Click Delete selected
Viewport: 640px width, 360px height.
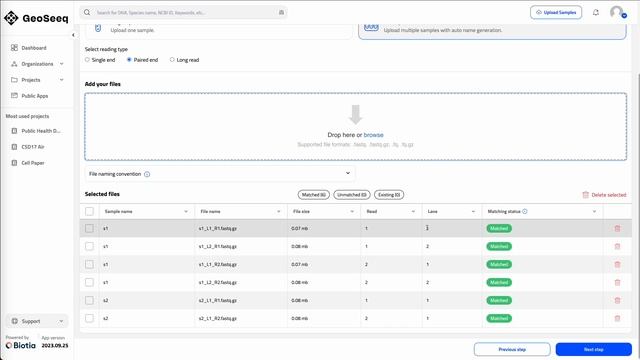tap(604, 195)
